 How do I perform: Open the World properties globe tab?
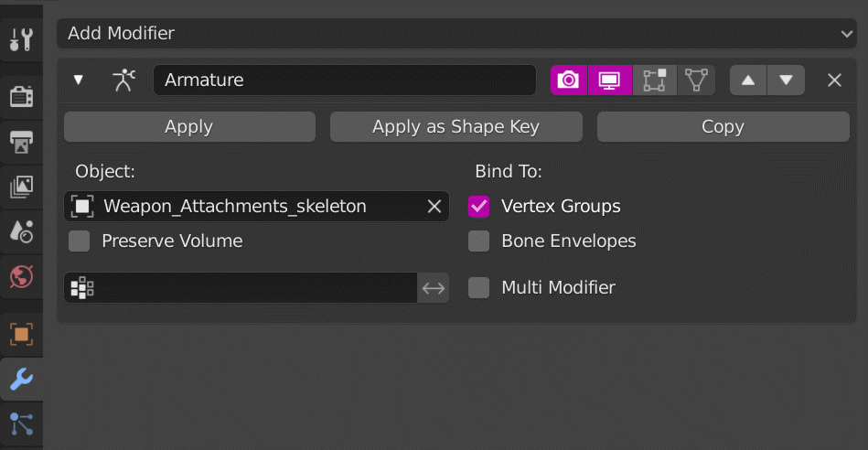click(x=20, y=275)
